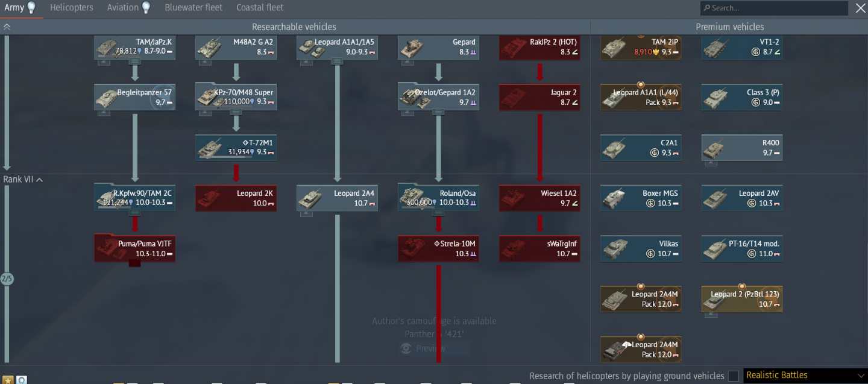
Task: Select the locked Jaguar 2 card
Action: [540, 97]
